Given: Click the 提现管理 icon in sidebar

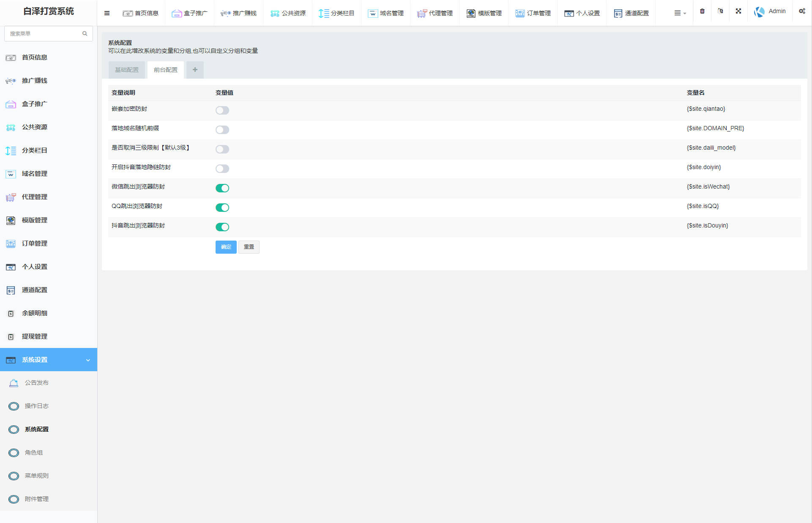Looking at the screenshot, I should click(x=11, y=337).
